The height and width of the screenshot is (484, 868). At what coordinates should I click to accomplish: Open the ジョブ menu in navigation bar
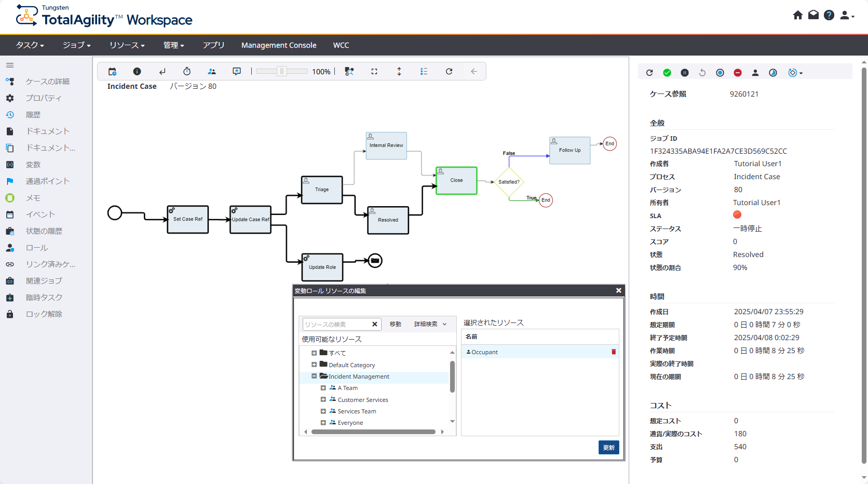[76, 45]
